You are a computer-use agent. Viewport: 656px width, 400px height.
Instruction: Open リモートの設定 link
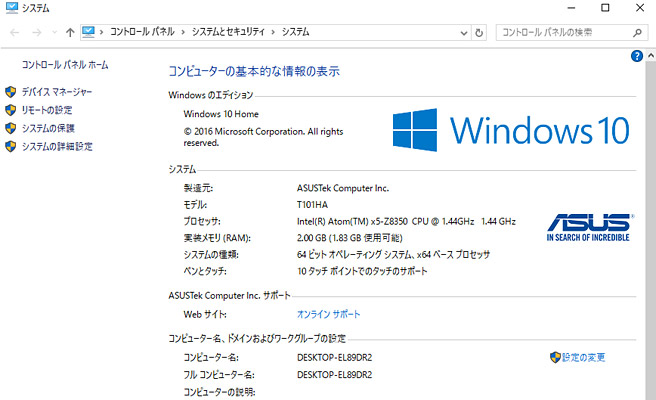(x=47, y=110)
